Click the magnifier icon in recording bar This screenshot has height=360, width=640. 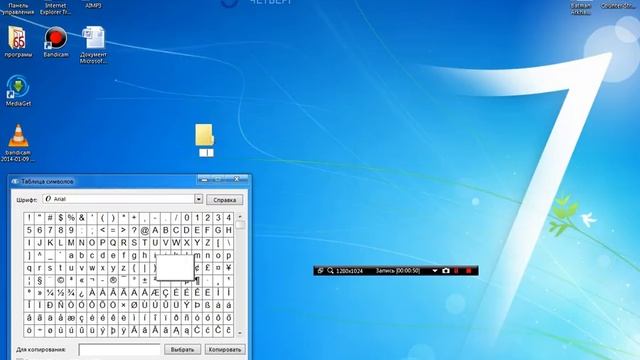tap(330, 271)
